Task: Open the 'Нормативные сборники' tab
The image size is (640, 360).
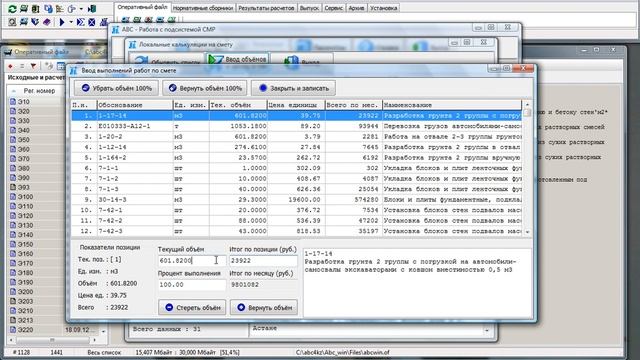Action: pyautogui.click(x=203, y=8)
